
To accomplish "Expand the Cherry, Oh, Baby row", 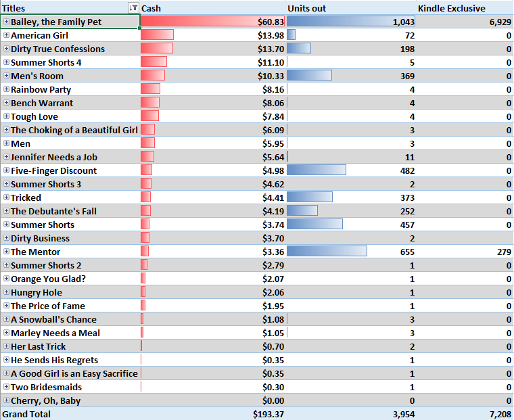I will point(6,400).
